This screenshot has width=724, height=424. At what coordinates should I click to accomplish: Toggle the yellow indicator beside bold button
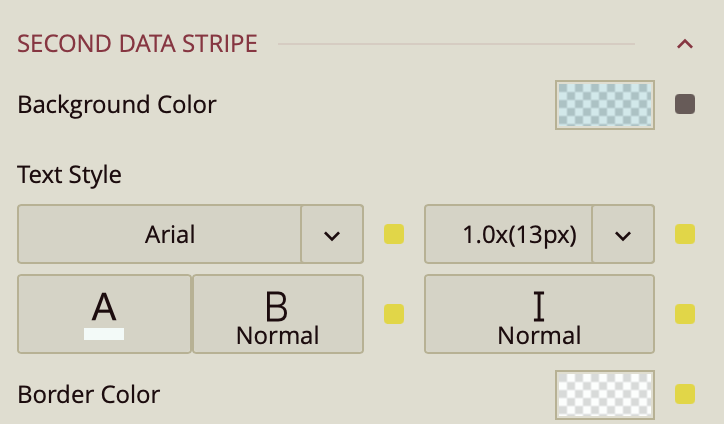point(394,314)
